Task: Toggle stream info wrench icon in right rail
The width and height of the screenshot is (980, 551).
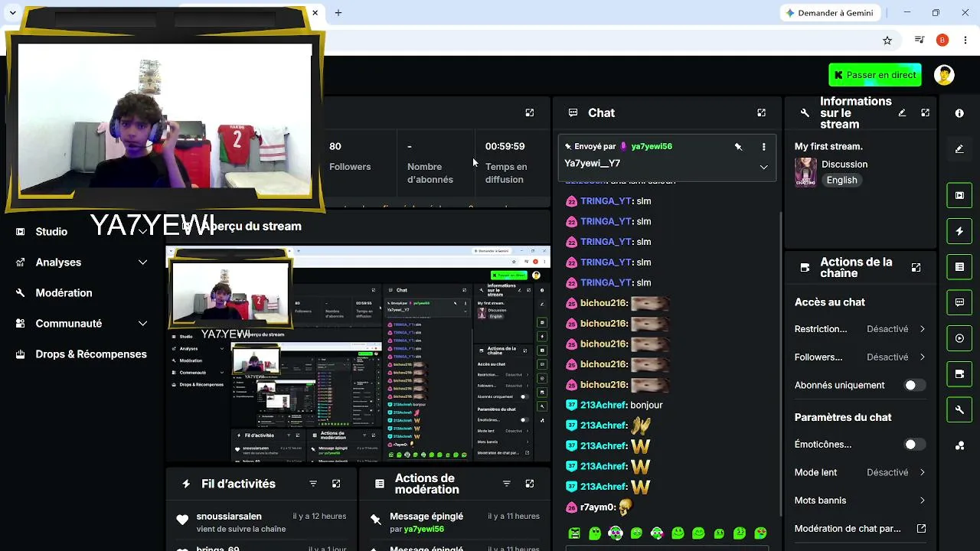Action: click(959, 409)
